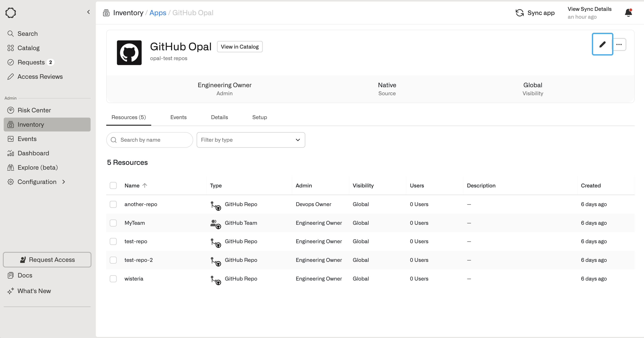Open the Setup tab
The height and width of the screenshot is (338, 644).
(259, 117)
